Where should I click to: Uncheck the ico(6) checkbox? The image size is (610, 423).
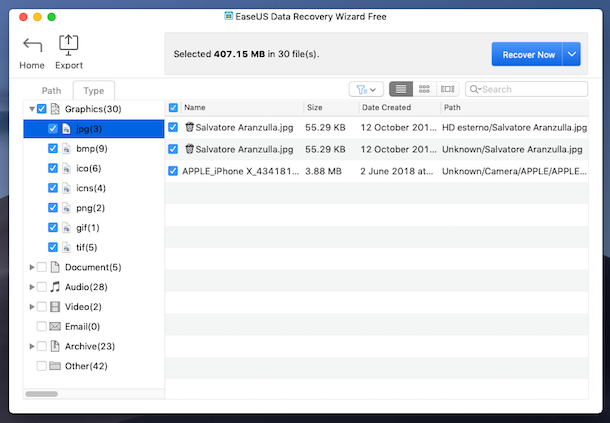[x=53, y=168]
